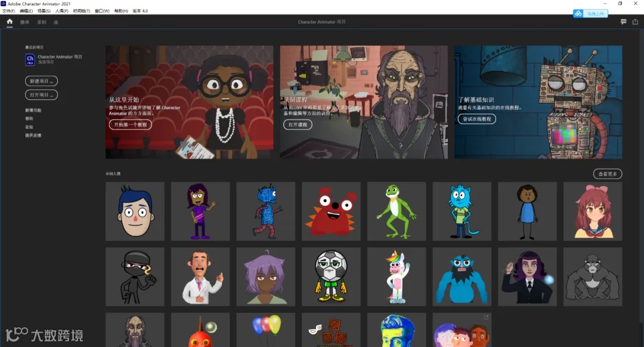Select the purple-dressed girl puppet
This screenshot has width=644, height=347.
(x=200, y=211)
